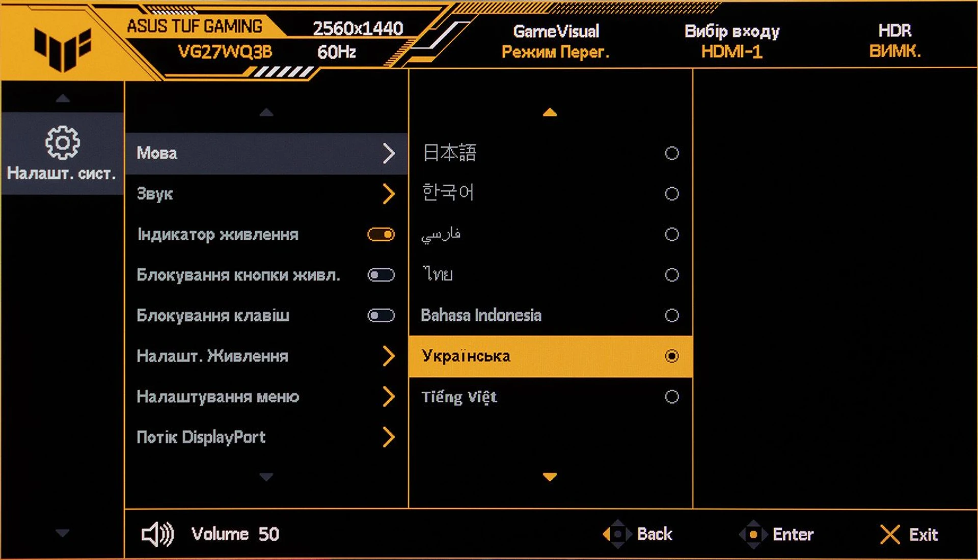Screen dimensions: 978x560
Task: Choose Tiếng Việt language text
Action: click(x=459, y=397)
